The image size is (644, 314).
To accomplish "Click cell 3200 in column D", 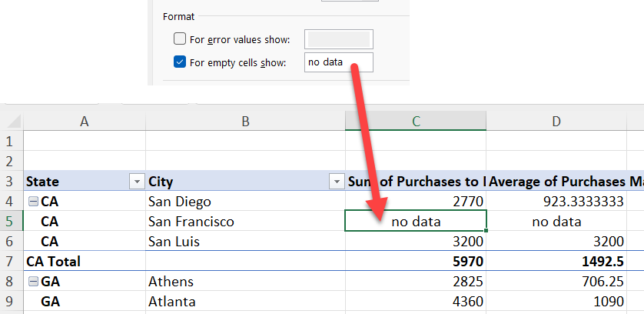I will tap(556, 241).
